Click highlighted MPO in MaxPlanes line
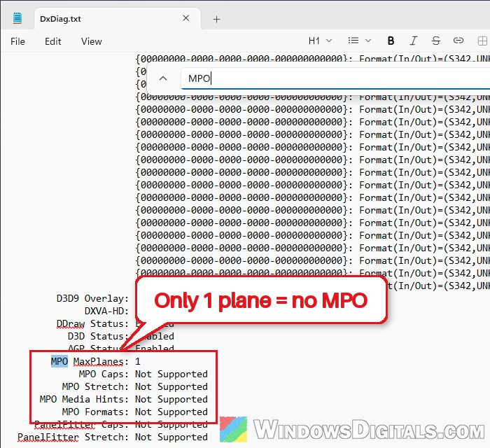This screenshot has width=490, height=448. (59, 361)
